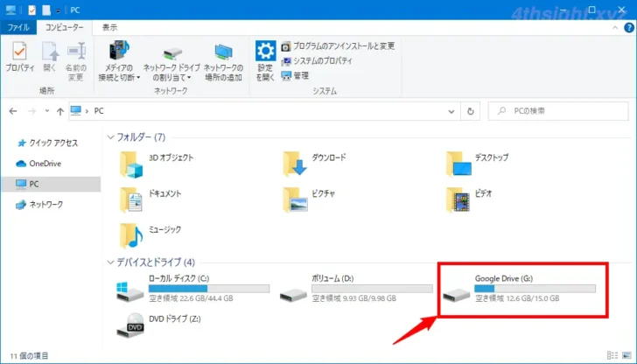
Task: Click the quick access Properties icon in the title bar
Action: coord(31,10)
